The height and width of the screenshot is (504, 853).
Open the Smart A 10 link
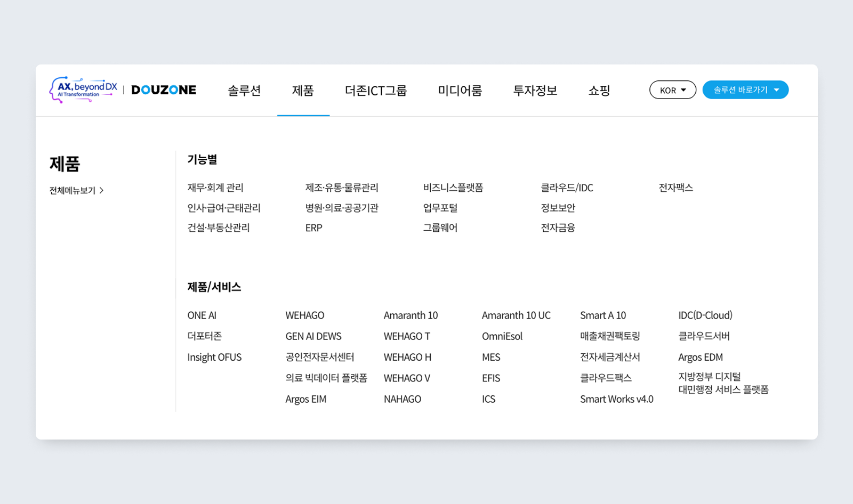click(603, 315)
